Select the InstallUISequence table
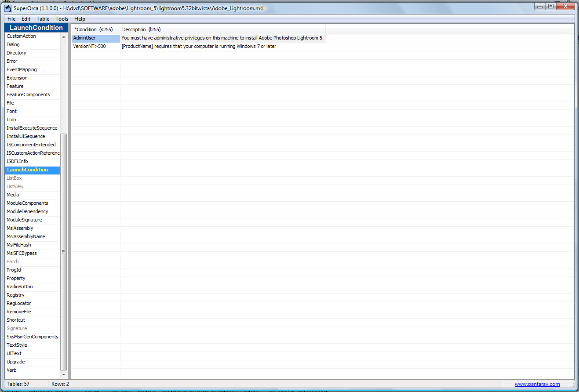This screenshot has height=392, width=579. [x=33, y=136]
